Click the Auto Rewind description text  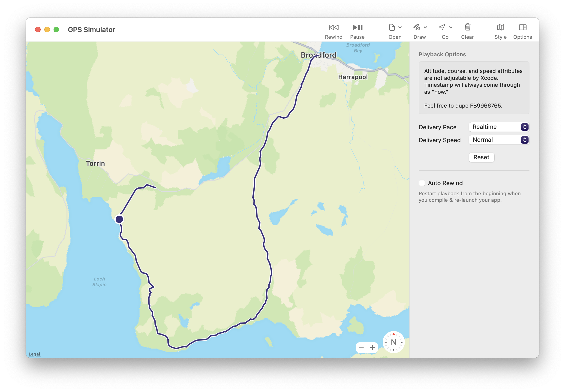point(469,197)
